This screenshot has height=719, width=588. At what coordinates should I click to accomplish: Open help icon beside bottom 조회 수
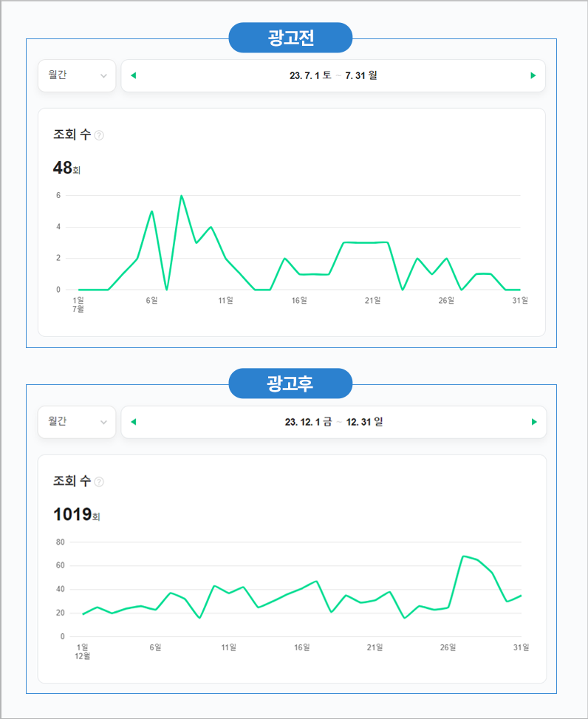pyautogui.click(x=99, y=482)
